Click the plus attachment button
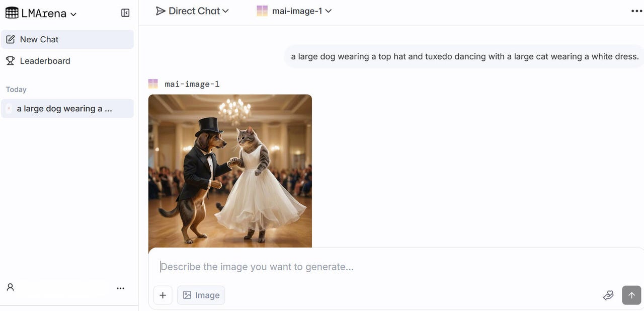Image resolution: width=644 pixels, height=311 pixels. pyautogui.click(x=163, y=295)
